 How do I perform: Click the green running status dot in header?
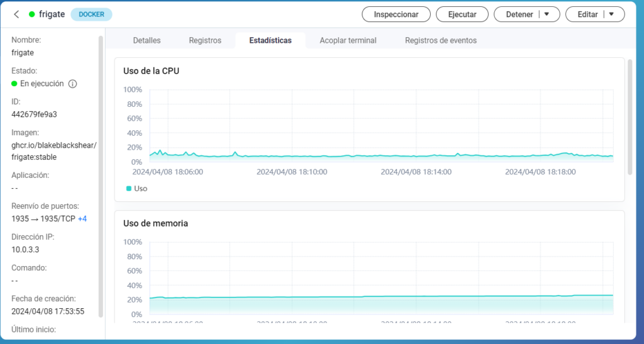[31, 14]
